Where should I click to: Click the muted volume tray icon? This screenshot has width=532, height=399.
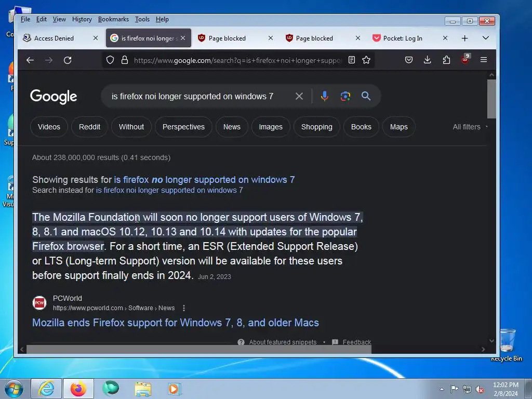(480, 390)
